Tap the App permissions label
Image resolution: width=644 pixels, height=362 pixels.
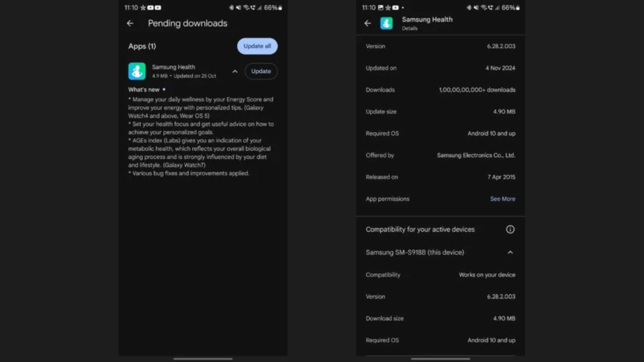point(387,199)
